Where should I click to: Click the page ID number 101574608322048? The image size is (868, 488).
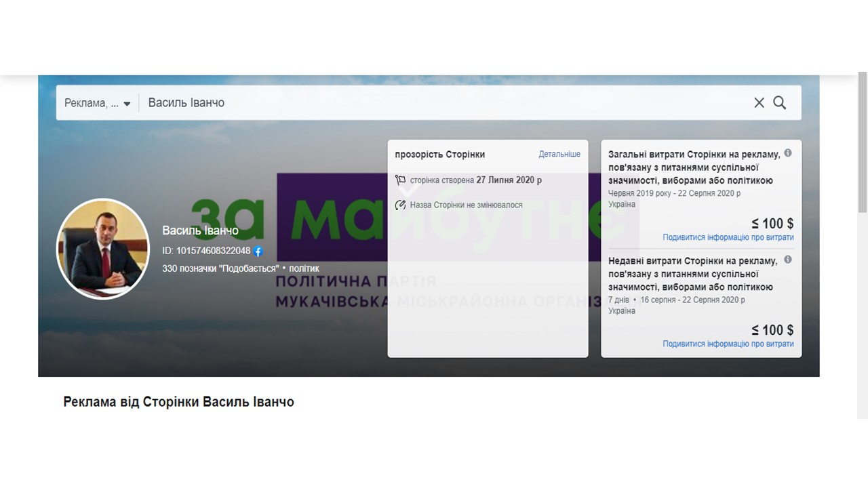tap(213, 251)
